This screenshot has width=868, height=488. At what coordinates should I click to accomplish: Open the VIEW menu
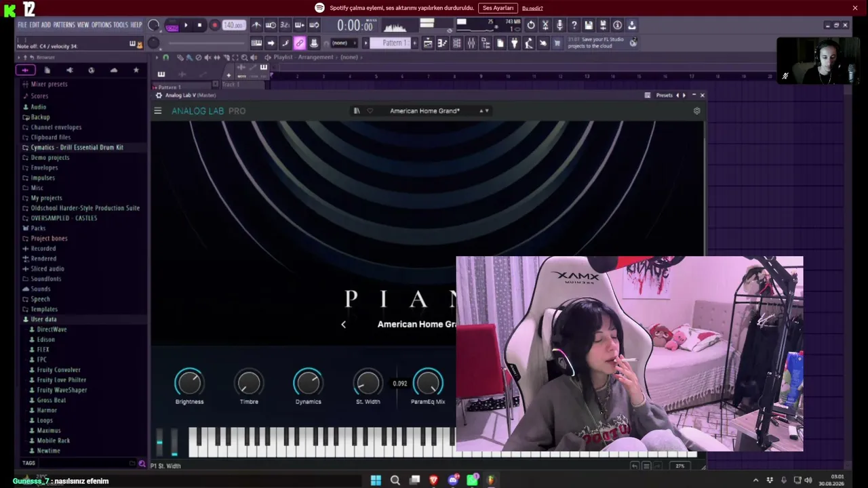[x=83, y=25]
